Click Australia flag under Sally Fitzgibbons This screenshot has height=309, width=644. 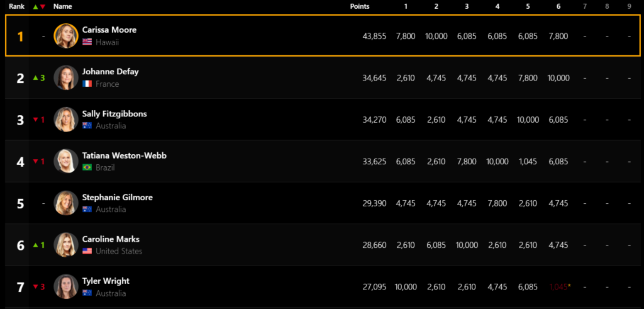(x=87, y=125)
